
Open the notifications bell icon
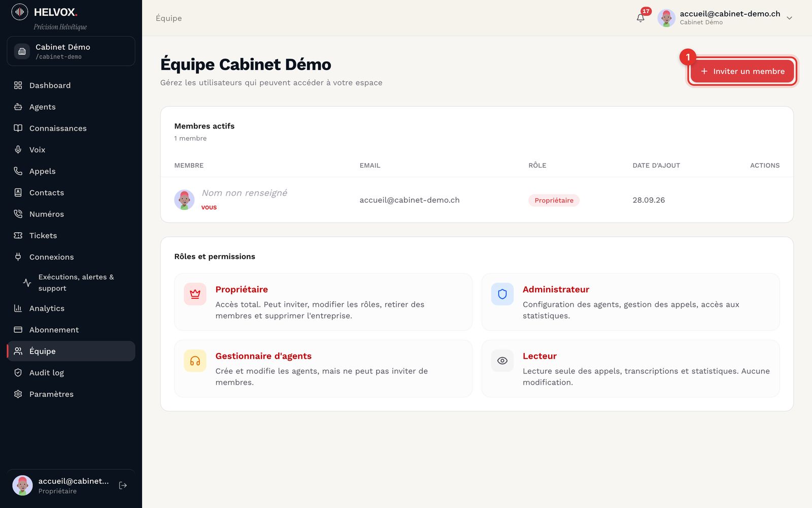640,18
